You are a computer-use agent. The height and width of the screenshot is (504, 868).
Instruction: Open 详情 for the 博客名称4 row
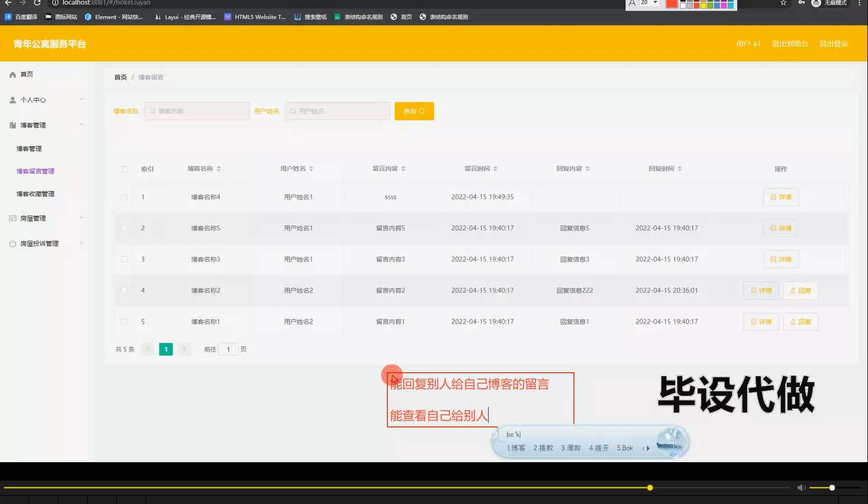(x=781, y=197)
